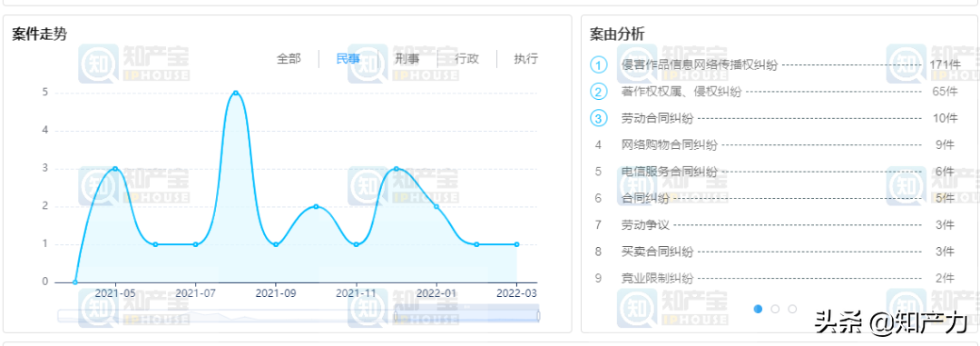This screenshot has height=346, width=980.
Task: Click rank badge number 2 circle
Action: pos(599,92)
